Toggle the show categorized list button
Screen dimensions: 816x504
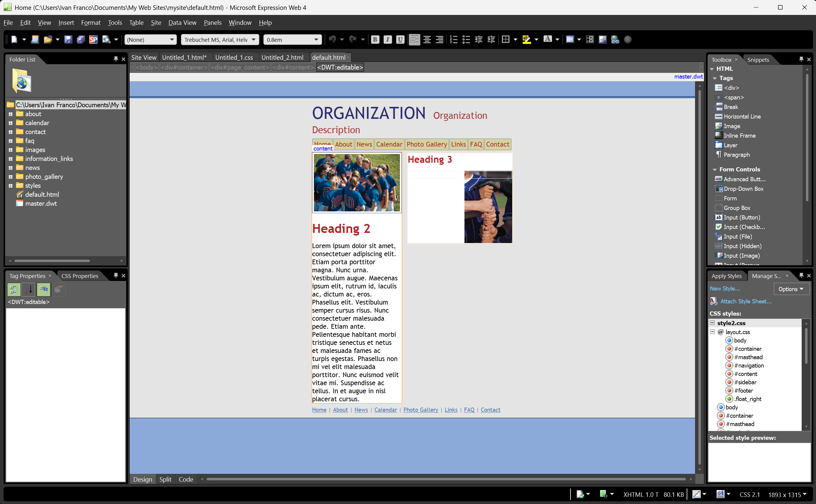(x=14, y=289)
